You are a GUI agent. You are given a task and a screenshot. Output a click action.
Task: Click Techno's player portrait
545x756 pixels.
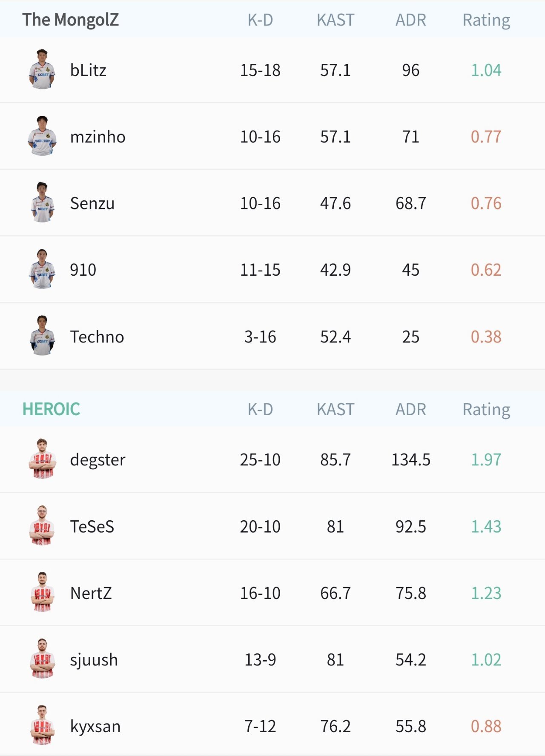click(x=42, y=336)
